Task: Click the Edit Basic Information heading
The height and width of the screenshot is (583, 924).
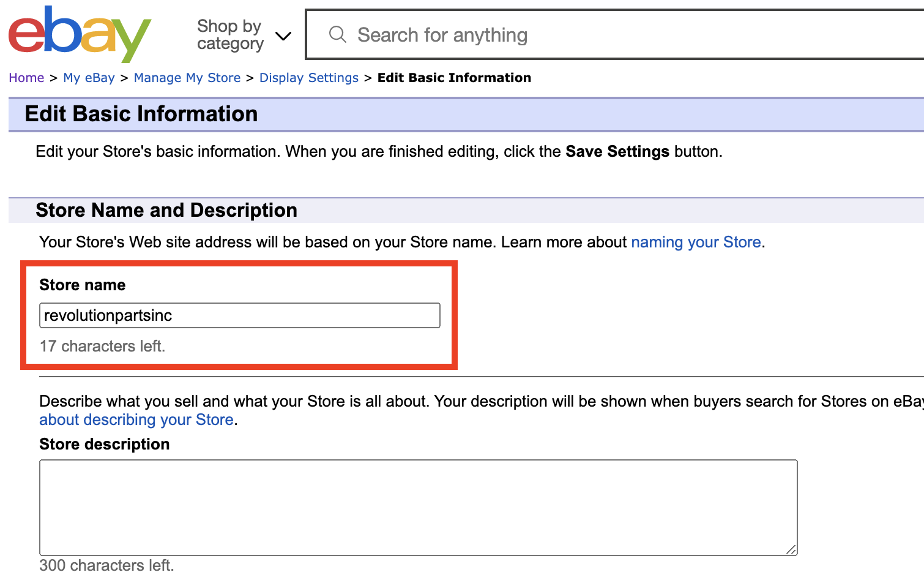Action: 141,114
